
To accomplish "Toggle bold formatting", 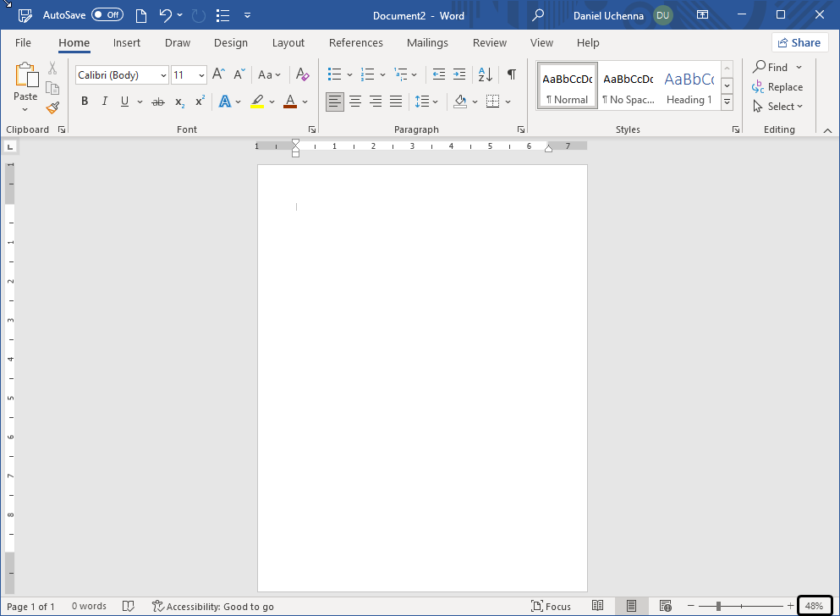I will tap(84, 101).
